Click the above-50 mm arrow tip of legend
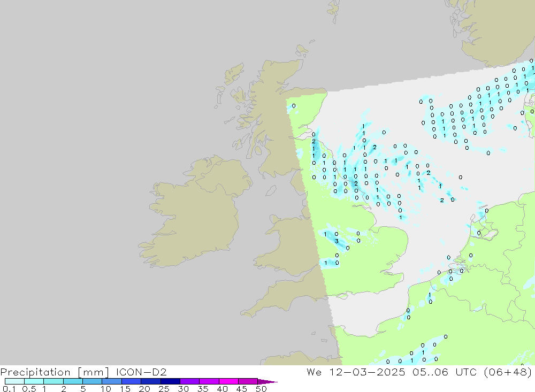Image resolution: width=535 pixels, height=392 pixels. tap(267, 382)
